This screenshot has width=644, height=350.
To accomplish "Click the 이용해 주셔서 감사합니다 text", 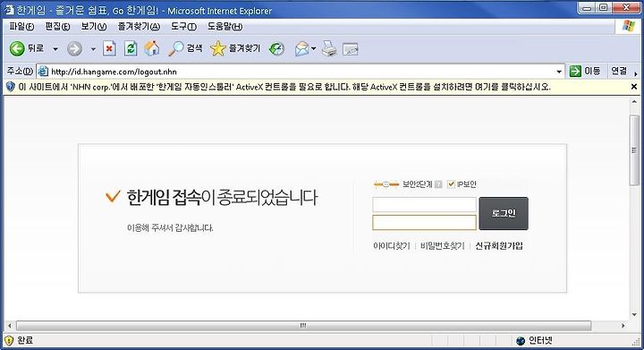I will point(170,227).
